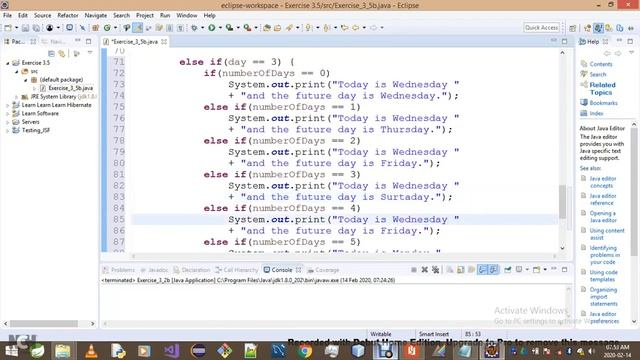Click Collapse All in Package Explorer
640x360 pixels.
(51, 53)
